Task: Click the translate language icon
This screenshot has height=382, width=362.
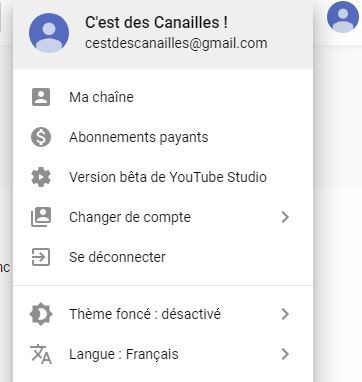Action: [41, 354]
